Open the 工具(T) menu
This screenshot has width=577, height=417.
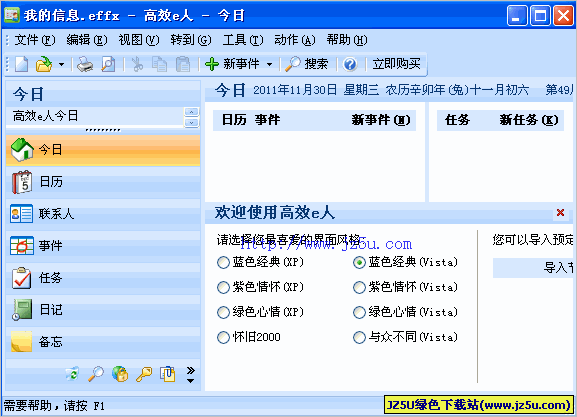coord(243,40)
